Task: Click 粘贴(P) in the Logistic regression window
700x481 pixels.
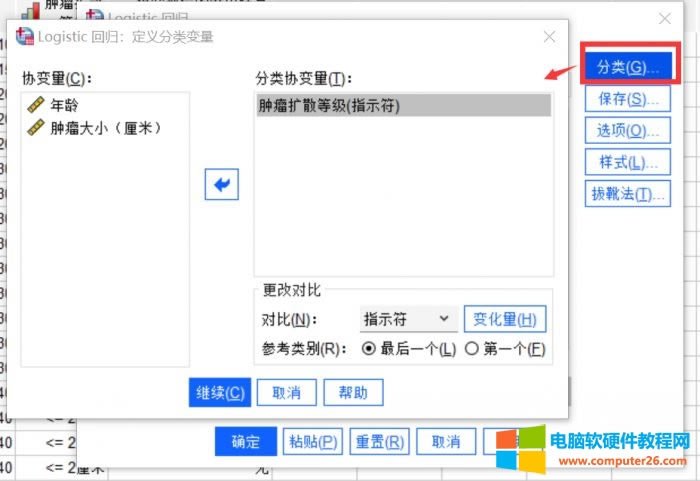Action: point(313,441)
